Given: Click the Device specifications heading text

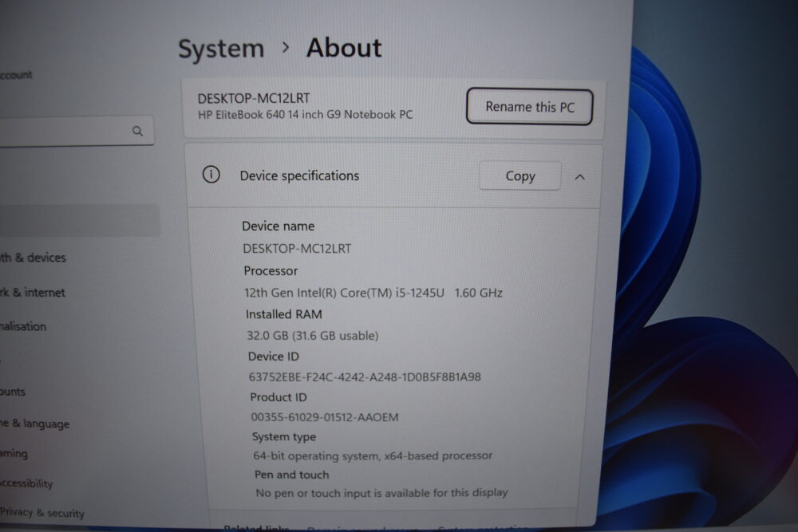Looking at the screenshot, I should click(x=299, y=175).
